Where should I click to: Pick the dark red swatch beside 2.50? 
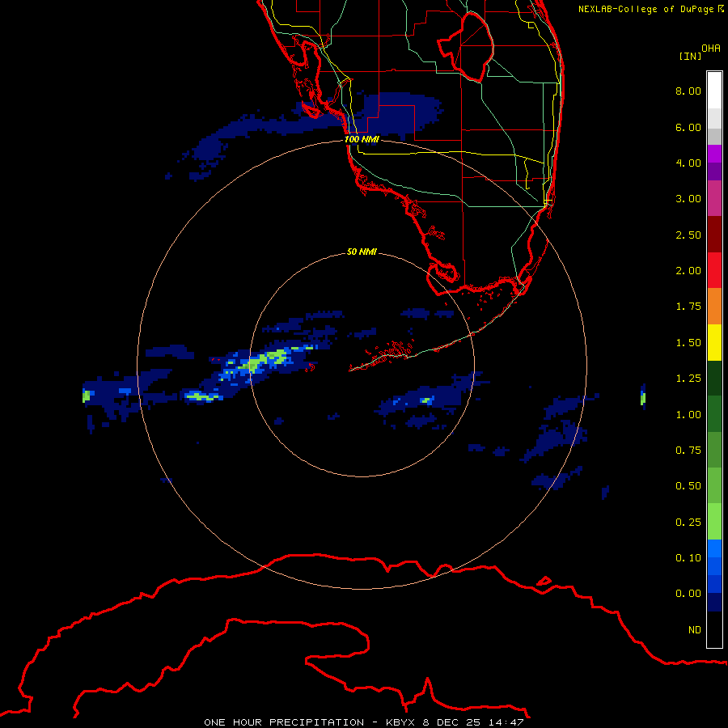coord(714,235)
